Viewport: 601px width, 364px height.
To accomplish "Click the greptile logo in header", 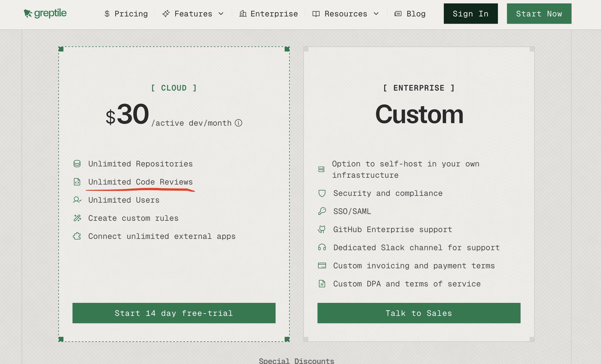I will [x=45, y=13].
